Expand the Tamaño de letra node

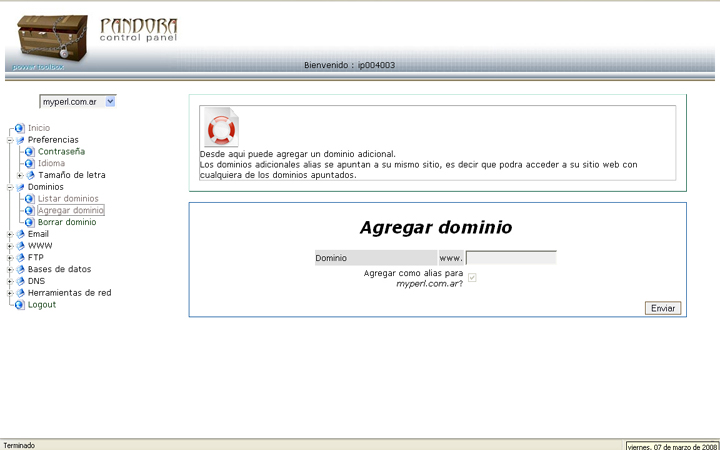(20, 175)
